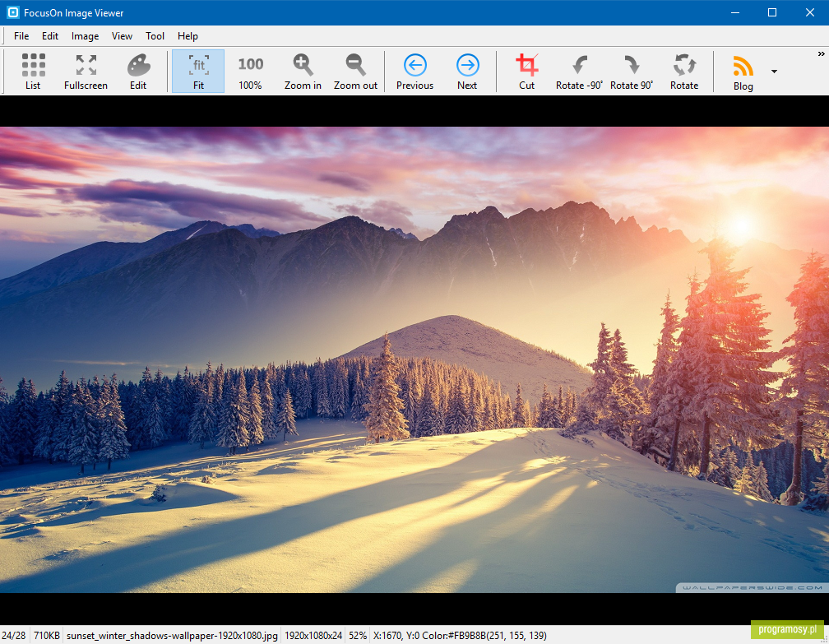Toggle the Fit to window view

[x=198, y=72]
